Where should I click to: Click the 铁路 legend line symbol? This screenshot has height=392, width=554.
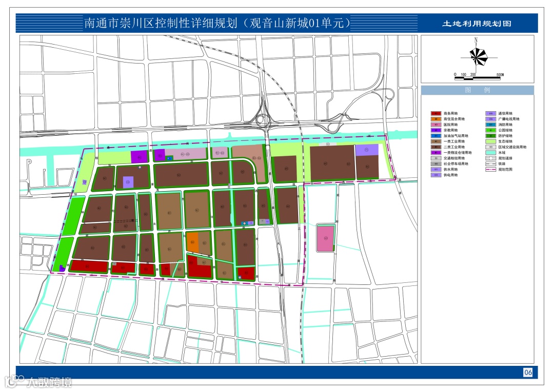(x=491, y=163)
